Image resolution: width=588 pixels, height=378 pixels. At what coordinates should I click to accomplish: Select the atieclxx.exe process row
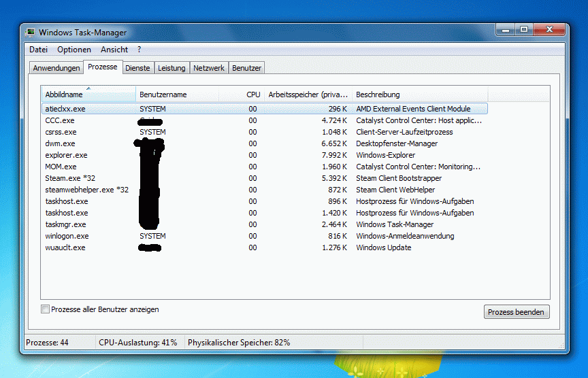point(264,109)
